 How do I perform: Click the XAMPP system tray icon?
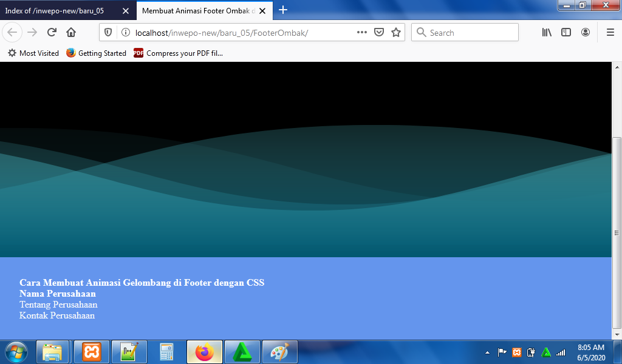[x=516, y=352]
